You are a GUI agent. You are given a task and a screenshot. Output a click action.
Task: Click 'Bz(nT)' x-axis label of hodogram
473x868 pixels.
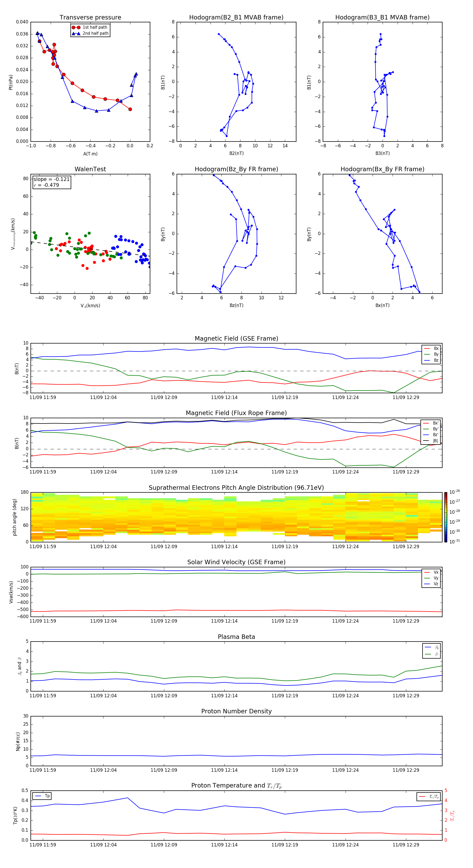[236, 305]
